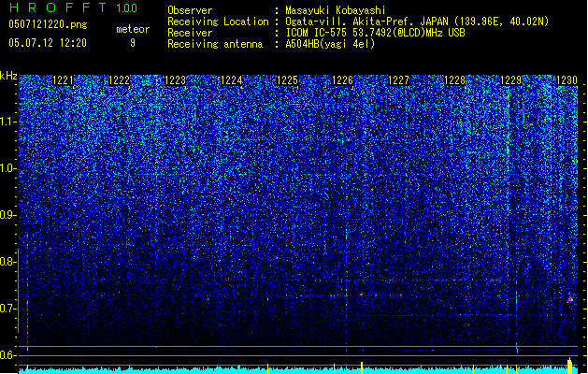The image size is (588, 374).
Task: Click the 1.1 kHz axis value
Action: pos(7,122)
